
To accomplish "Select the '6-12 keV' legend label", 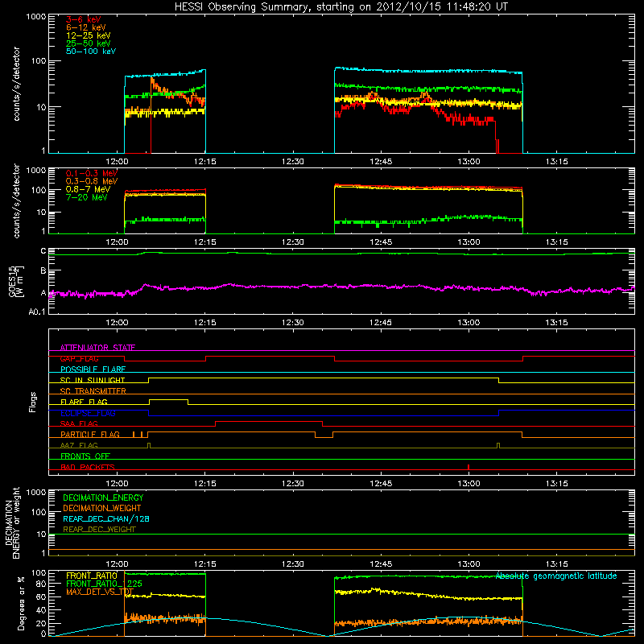I will click(x=86, y=27).
